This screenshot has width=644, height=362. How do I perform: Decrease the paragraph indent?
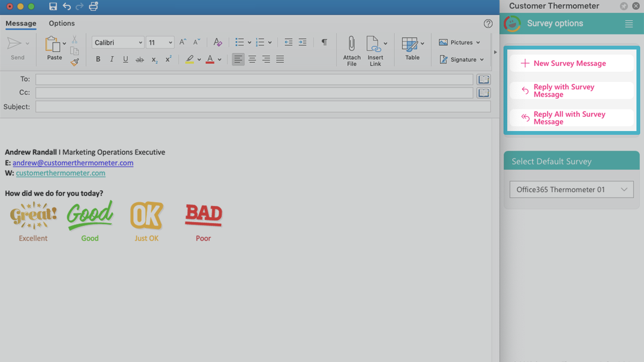[289, 42]
